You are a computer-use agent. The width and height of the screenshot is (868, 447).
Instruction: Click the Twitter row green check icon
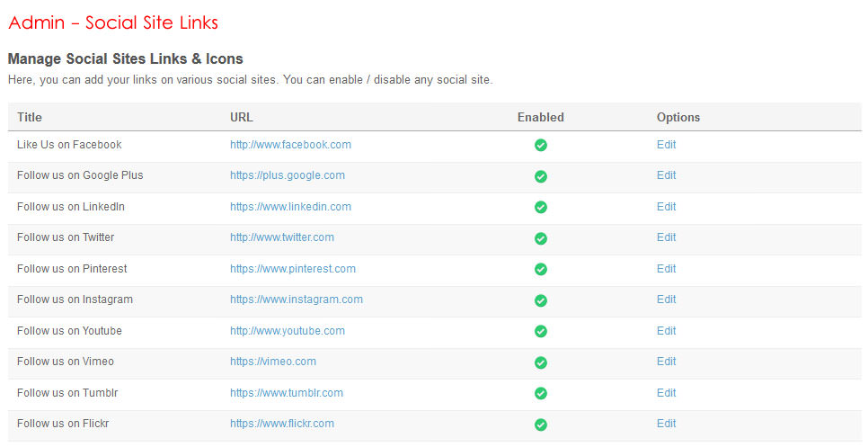(541, 238)
